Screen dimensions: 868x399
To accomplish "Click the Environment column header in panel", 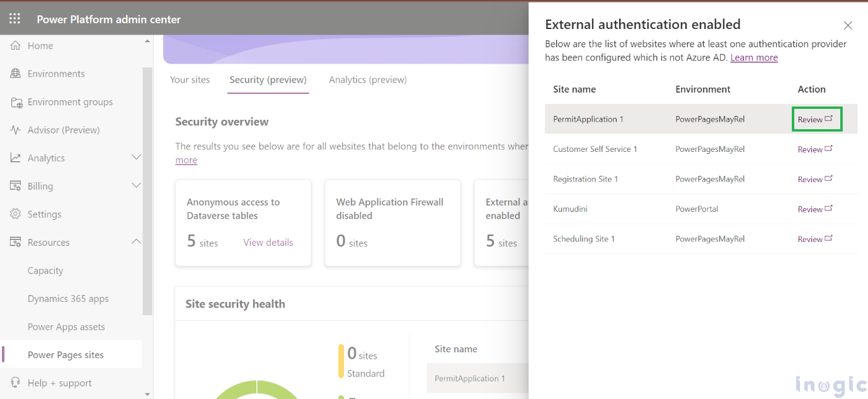I will pos(703,89).
